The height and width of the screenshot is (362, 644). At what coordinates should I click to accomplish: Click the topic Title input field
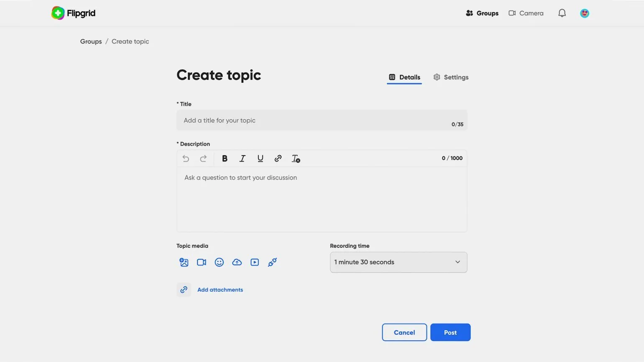pos(314,120)
